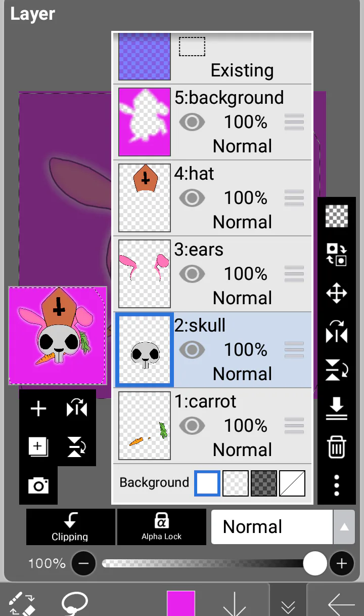Click the Clipping button
This screenshot has height=616, width=364.
point(70,526)
